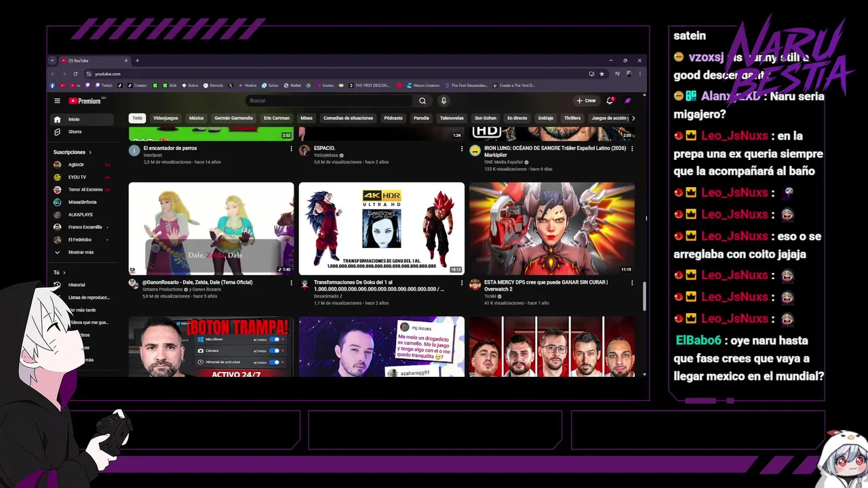Select the Videojuegos filter chip
This screenshot has width=868, height=488.
tap(165, 118)
